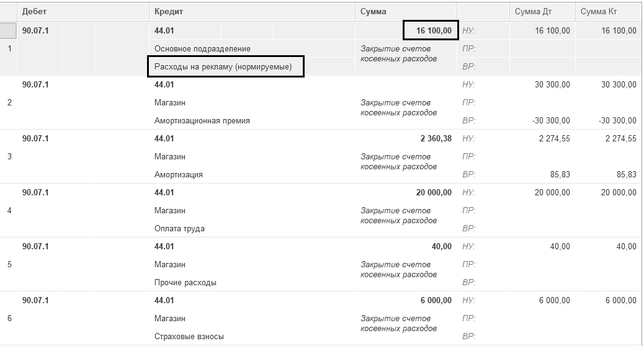Select the 16 100,00 amount in Сумма column
Screen dimensions: 644x346
pos(431,30)
